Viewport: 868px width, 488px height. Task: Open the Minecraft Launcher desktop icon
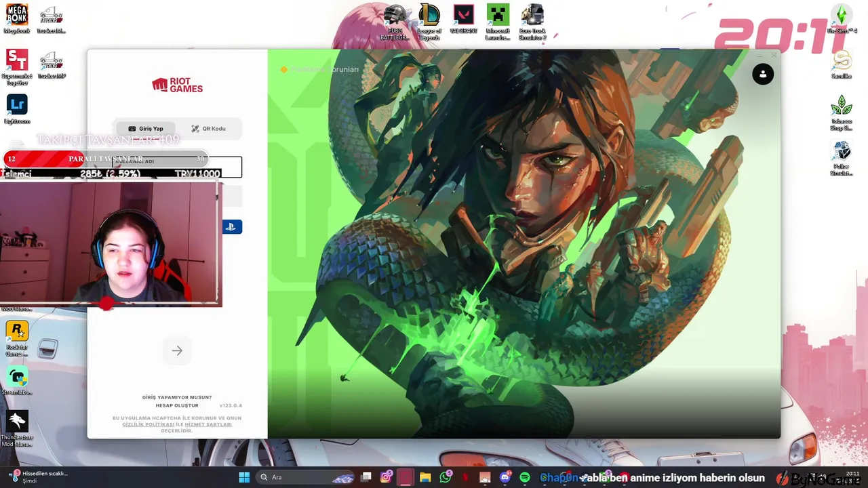click(x=498, y=22)
